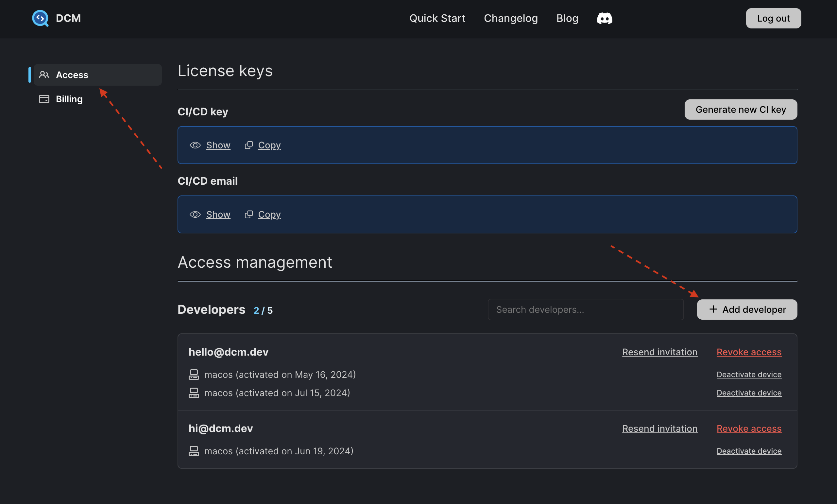
Task: Click Resend invitation for hi@dcm.dev
Action: 659,428
